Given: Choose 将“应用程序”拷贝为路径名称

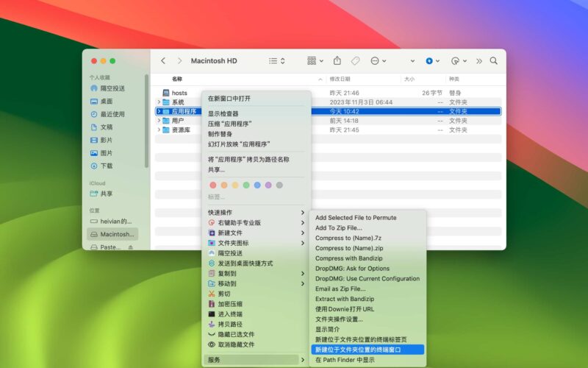Looking at the screenshot, I should [x=248, y=160].
